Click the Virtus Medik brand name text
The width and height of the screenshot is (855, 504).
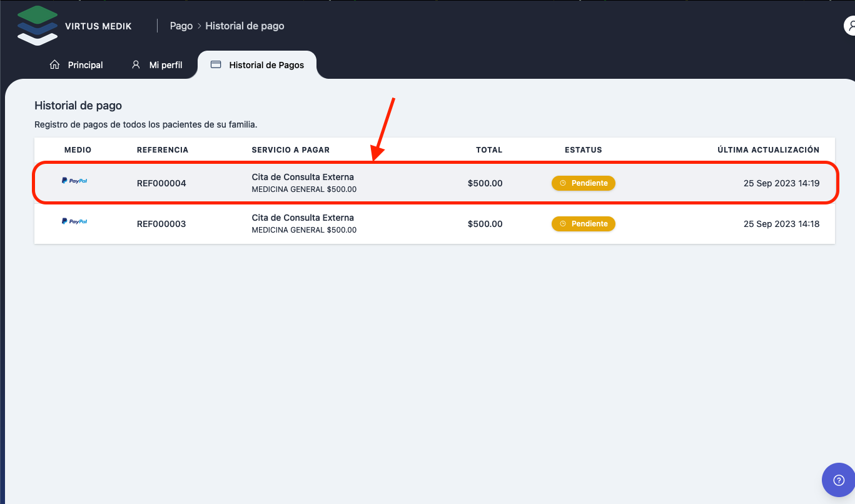98,26
